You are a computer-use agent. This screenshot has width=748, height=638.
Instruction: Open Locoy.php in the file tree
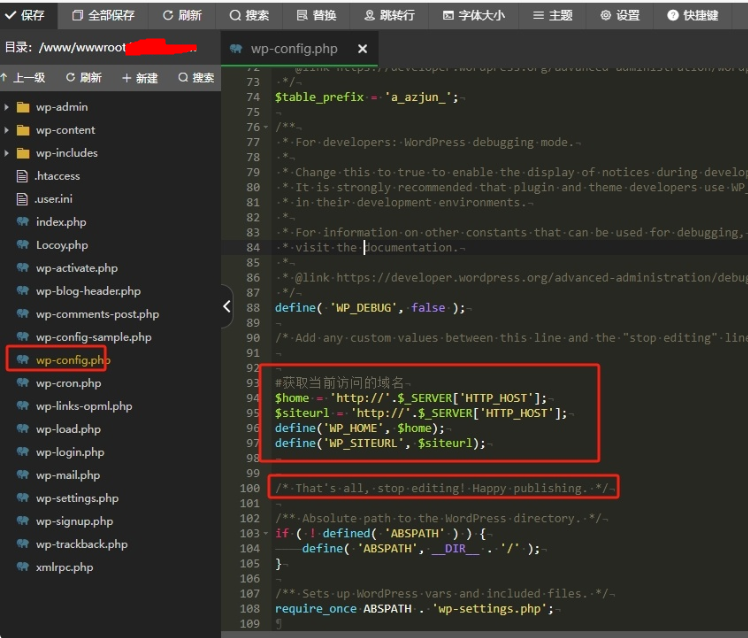[62, 245]
